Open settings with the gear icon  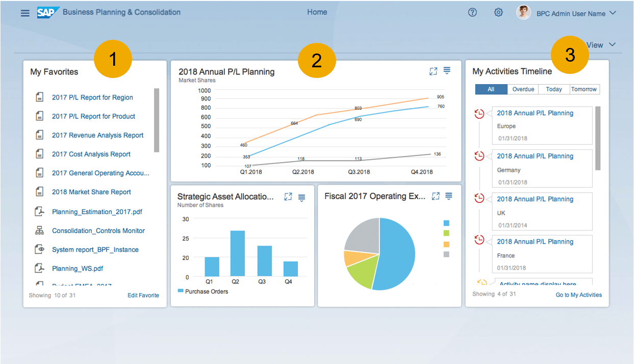point(498,13)
